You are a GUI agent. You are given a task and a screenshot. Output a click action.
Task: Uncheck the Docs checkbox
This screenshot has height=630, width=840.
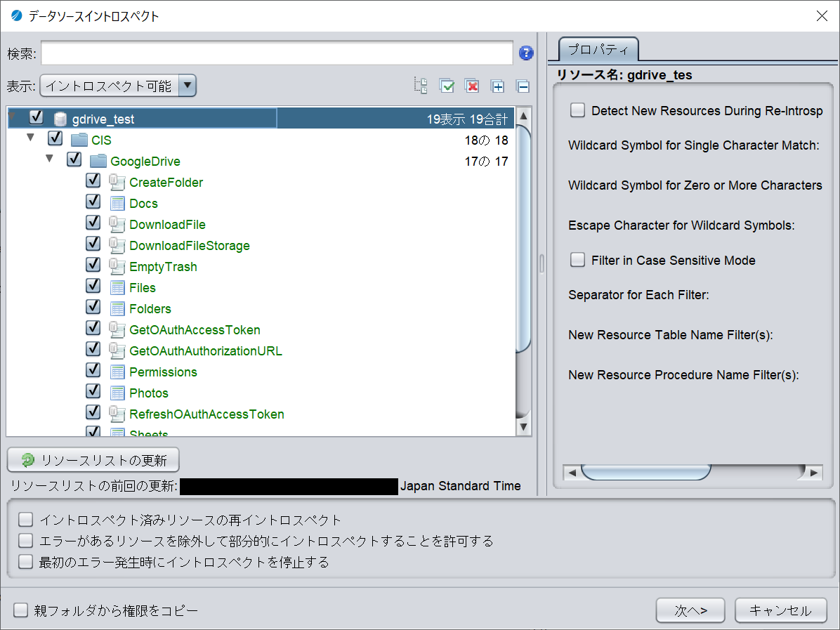click(93, 202)
